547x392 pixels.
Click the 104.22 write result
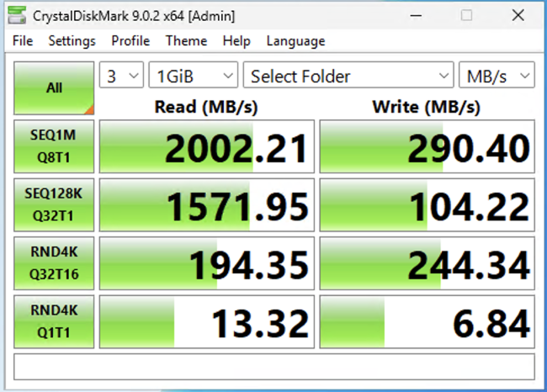pos(427,204)
